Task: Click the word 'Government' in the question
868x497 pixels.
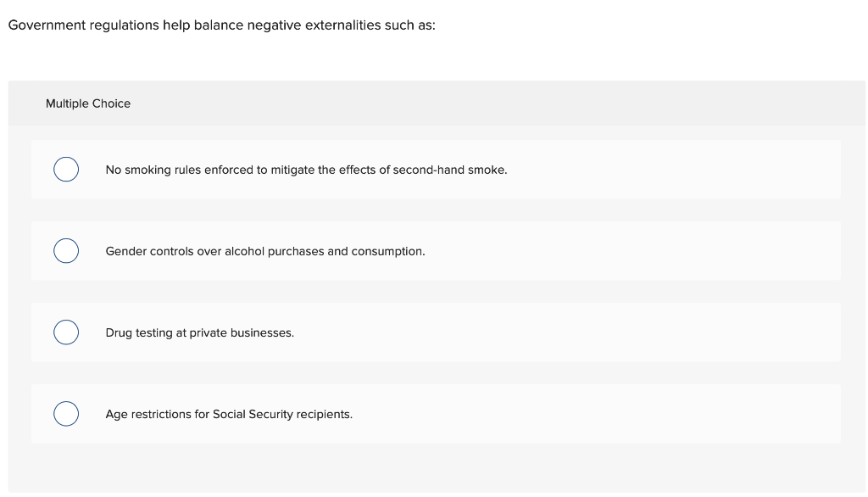Action: click(x=41, y=25)
